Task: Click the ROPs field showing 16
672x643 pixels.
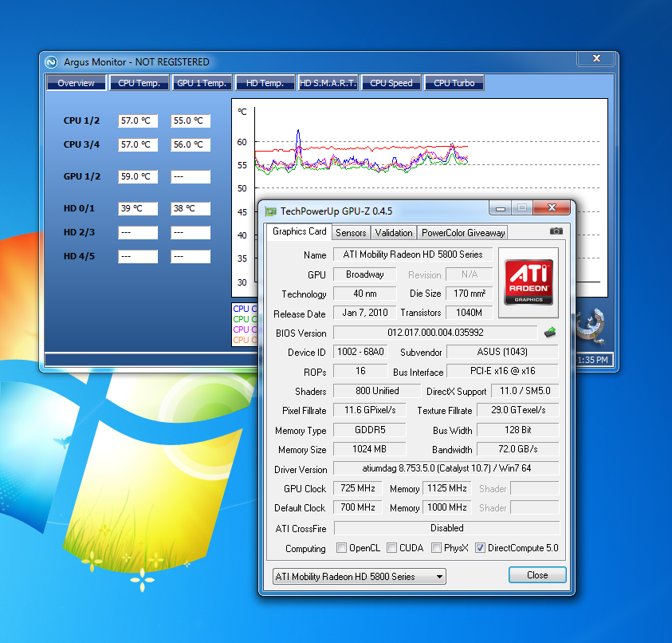Action: [x=360, y=371]
